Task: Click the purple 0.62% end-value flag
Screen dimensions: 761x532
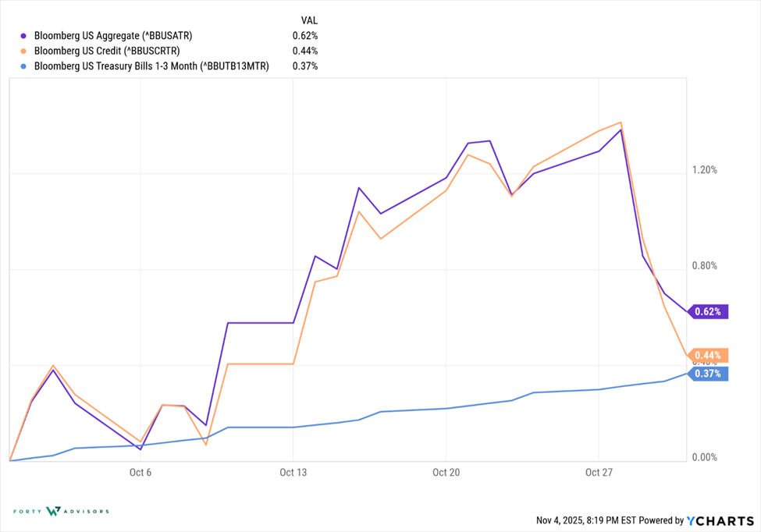Action: (x=707, y=312)
